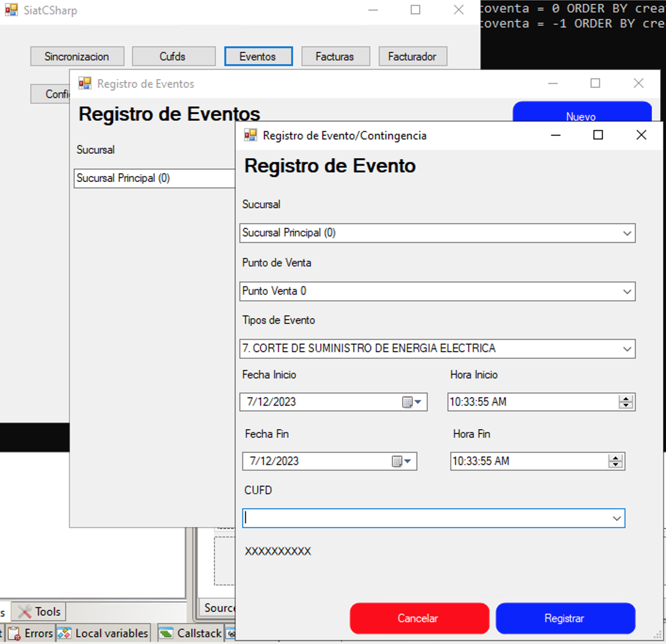Click the Errors tab icon
Image resolution: width=666 pixels, height=644 pixels.
click(x=15, y=634)
